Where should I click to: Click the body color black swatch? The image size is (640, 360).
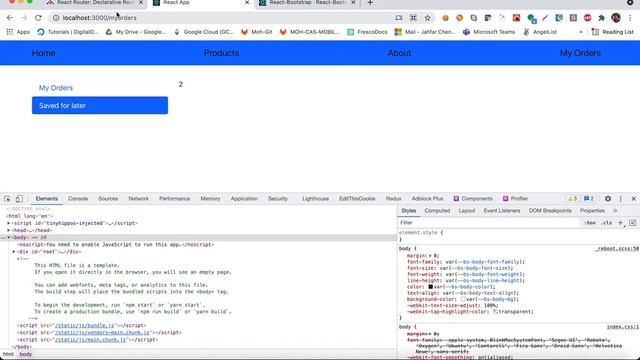tap(430, 287)
